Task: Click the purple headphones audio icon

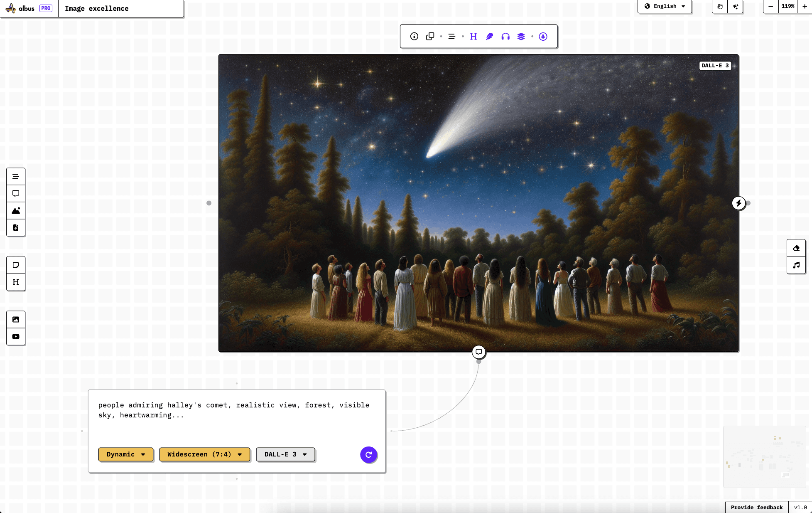Action: click(505, 37)
